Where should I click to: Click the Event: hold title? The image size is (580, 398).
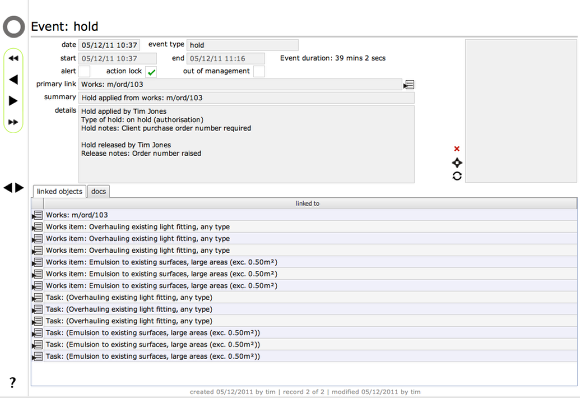65,27
